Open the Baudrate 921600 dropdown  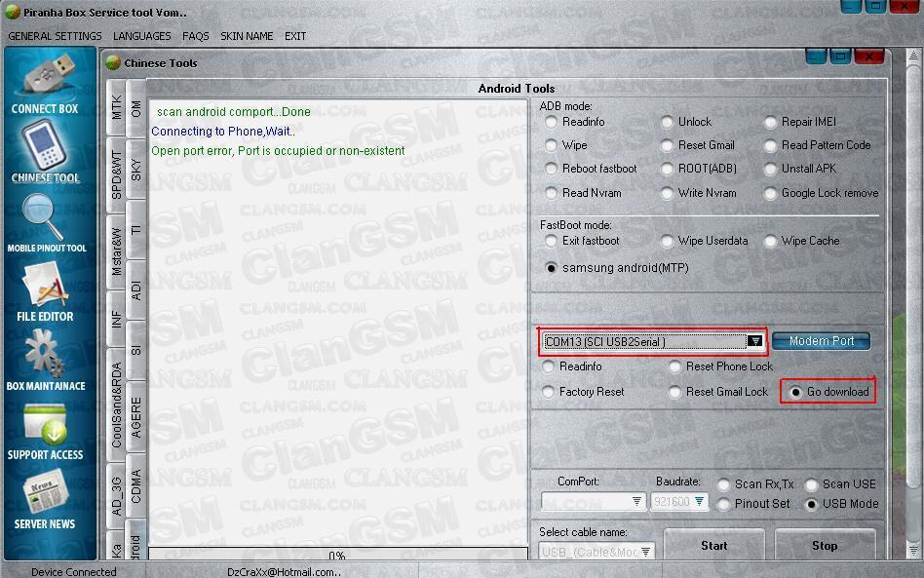click(699, 501)
